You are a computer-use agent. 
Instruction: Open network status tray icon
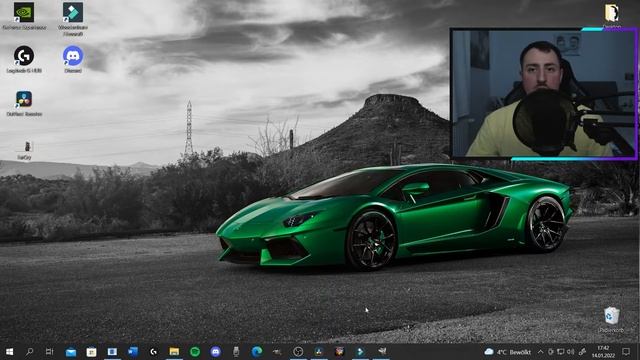point(561,352)
